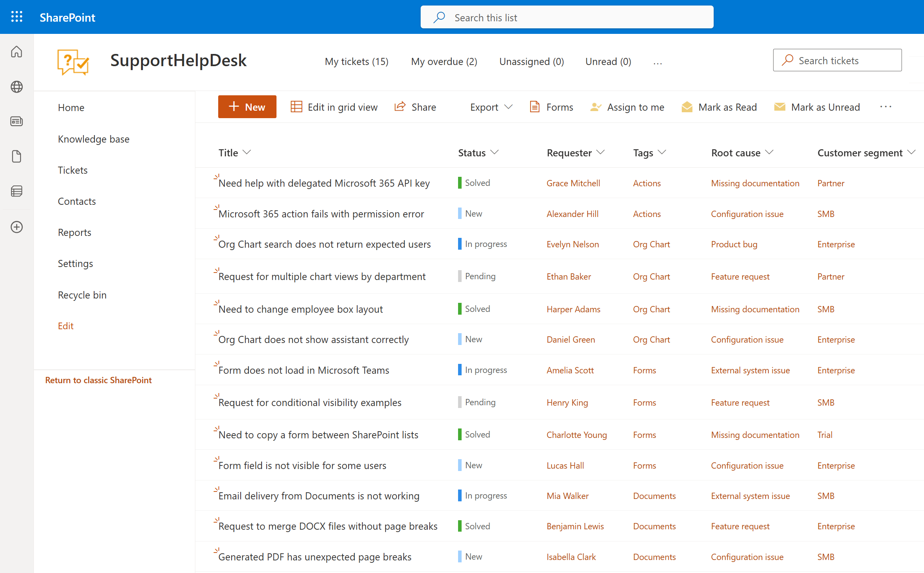Click the magnifier icon in Search tickets

pos(787,60)
